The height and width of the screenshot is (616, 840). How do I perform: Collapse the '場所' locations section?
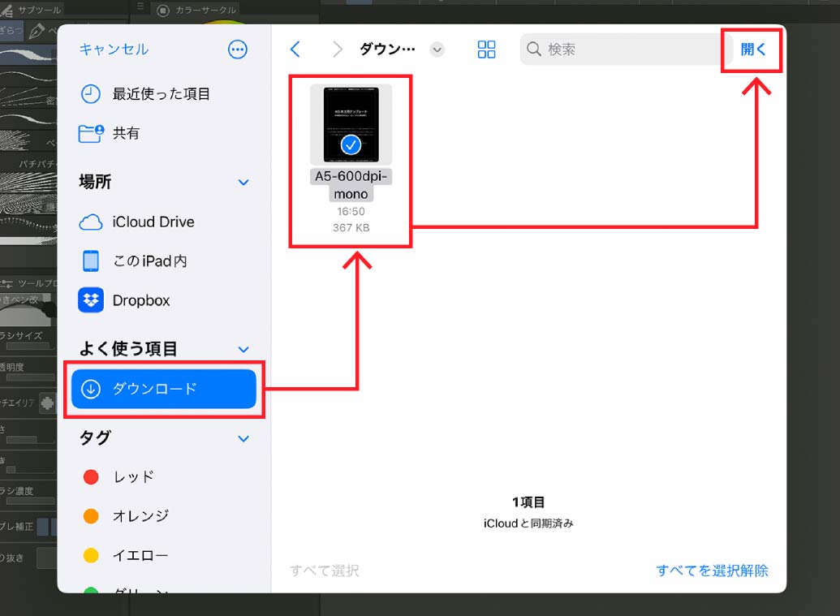click(243, 183)
